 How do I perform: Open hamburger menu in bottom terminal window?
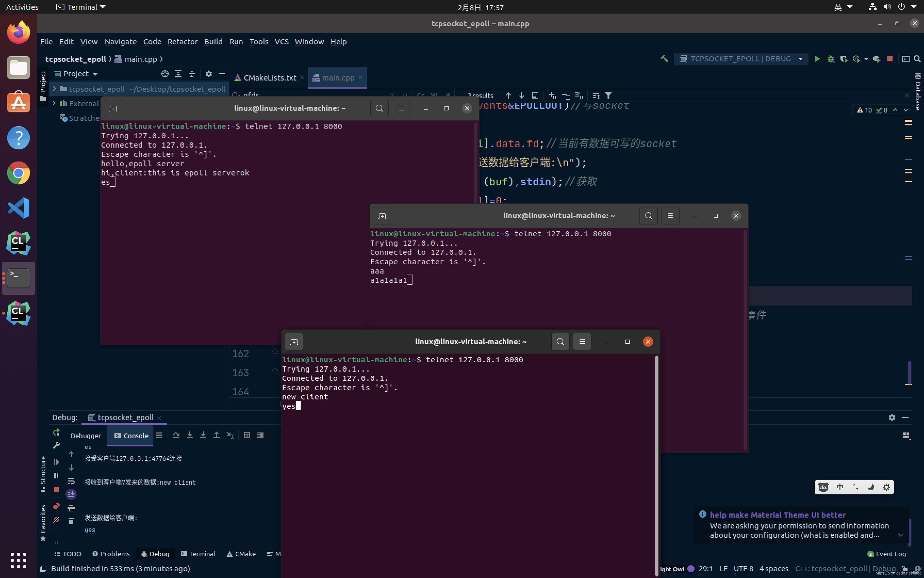[x=582, y=341]
